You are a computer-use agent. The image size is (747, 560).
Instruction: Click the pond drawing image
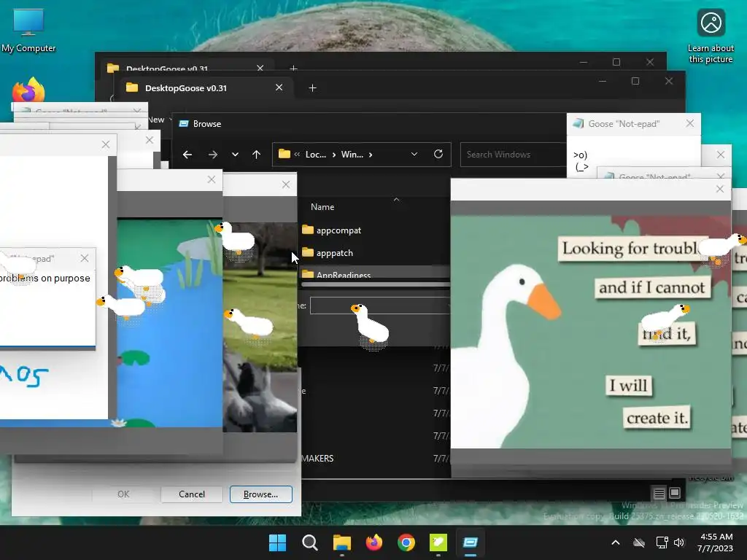click(x=169, y=324)
